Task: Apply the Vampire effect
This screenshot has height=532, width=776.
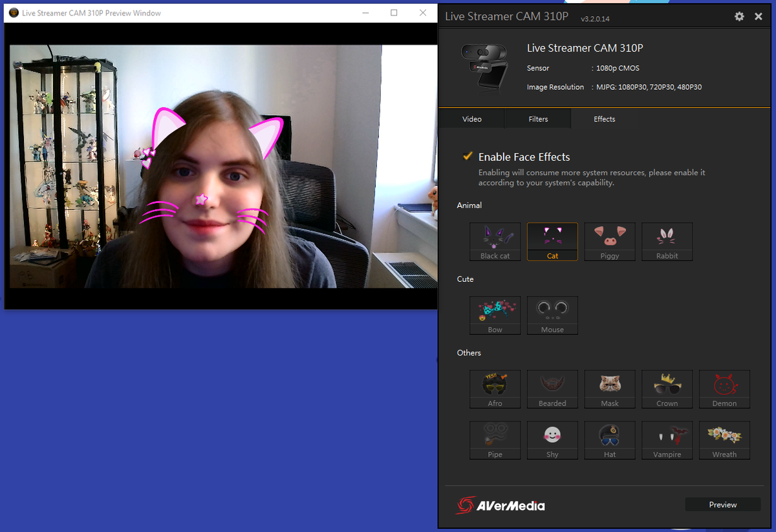Action: tap(667, 440)
